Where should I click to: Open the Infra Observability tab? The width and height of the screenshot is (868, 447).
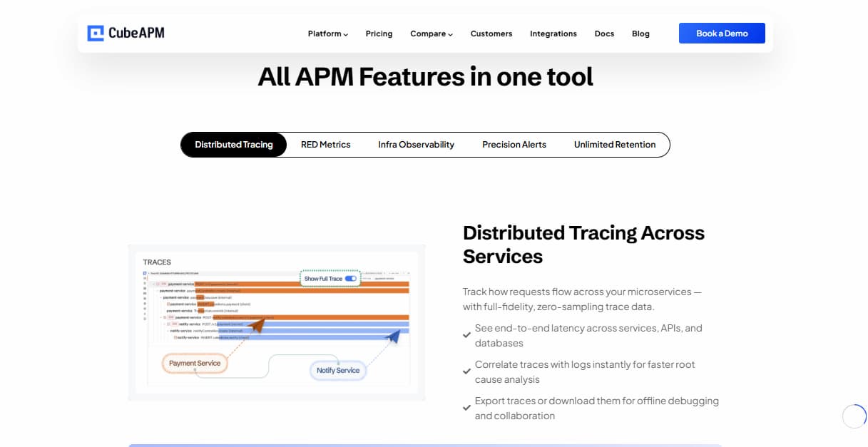coord(416,144)
